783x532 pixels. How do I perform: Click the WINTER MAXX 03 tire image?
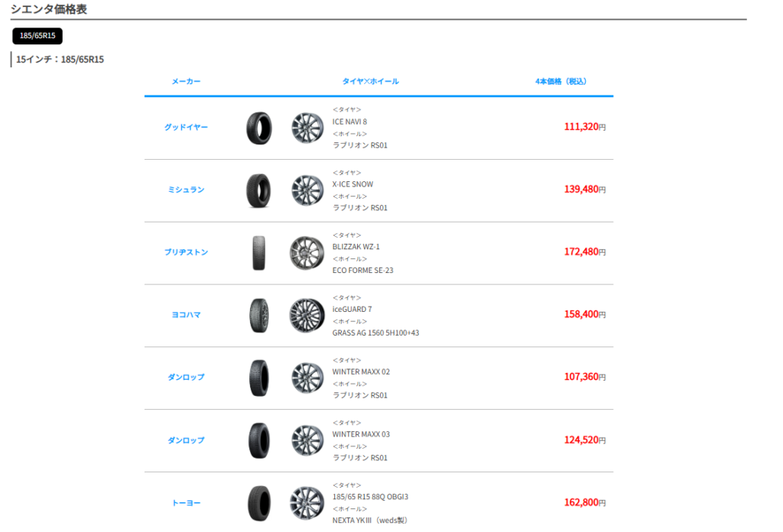click(x=258, y=440)
